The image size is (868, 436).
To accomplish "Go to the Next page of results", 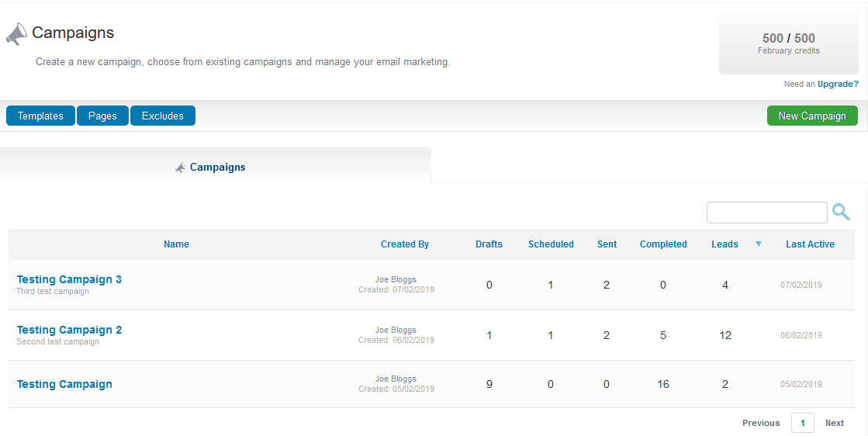I will (x=834, y=423).
